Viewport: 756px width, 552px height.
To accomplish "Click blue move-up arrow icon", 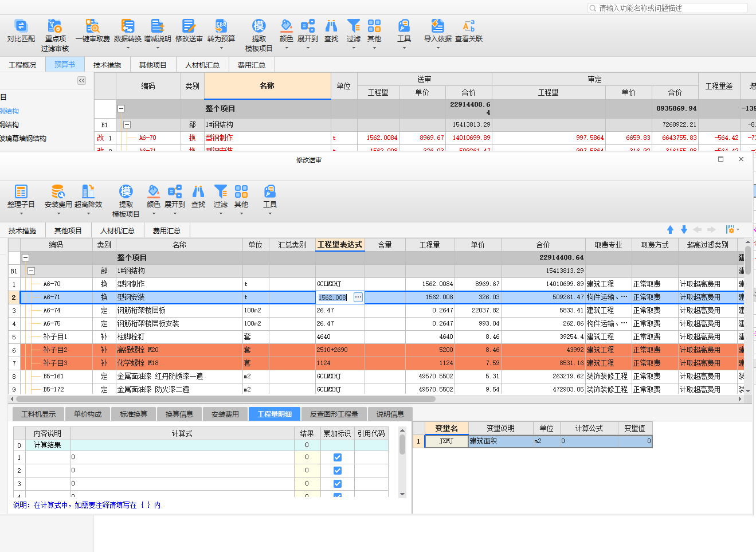I will (670, 229).
